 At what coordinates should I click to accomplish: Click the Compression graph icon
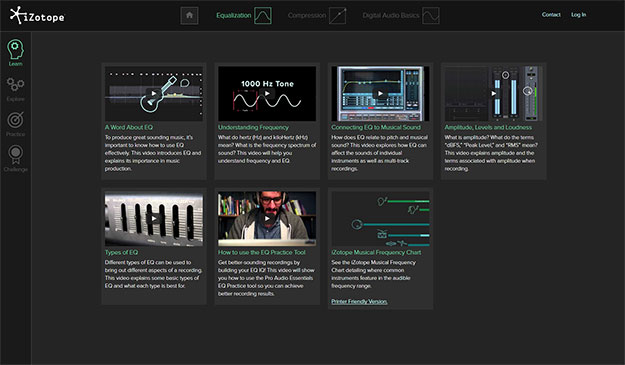tap(338, 16)
